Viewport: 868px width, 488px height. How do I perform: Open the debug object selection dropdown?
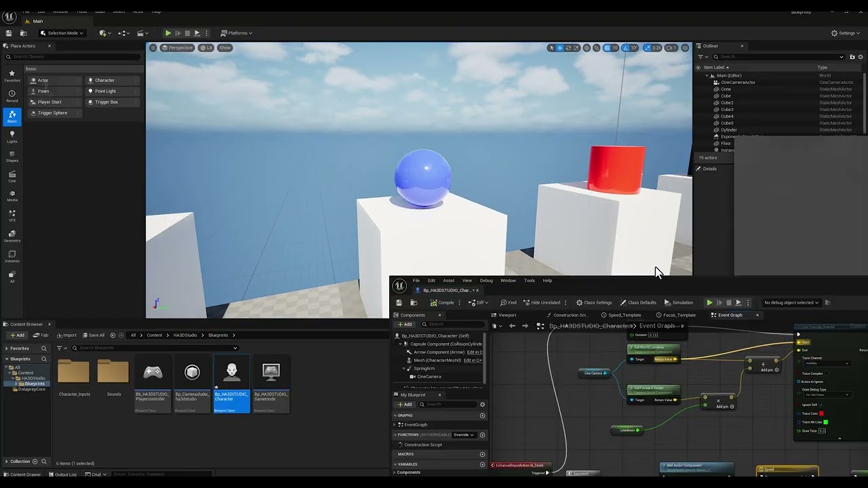coord(791,303)
